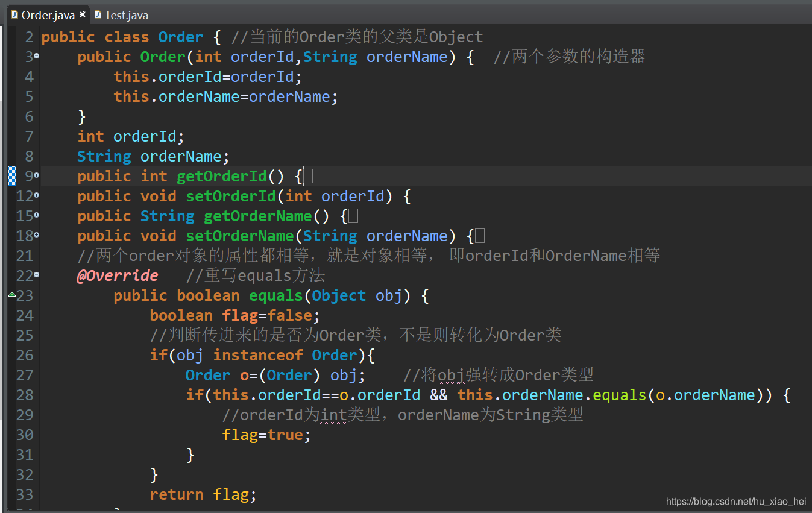Screen dimensions: 812x513
Task: Click the folded-code box after setOrderName(String orderName) {
Action: tap(480, 236)
